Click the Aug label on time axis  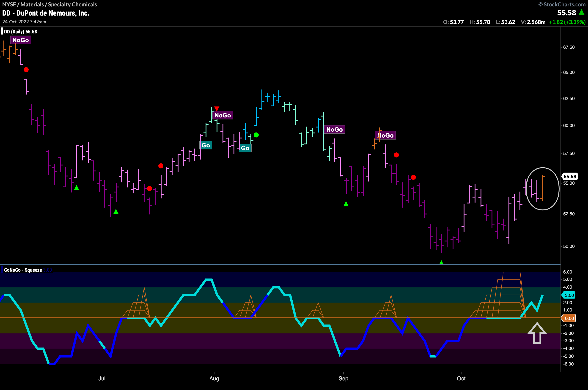tap(214, 378)
